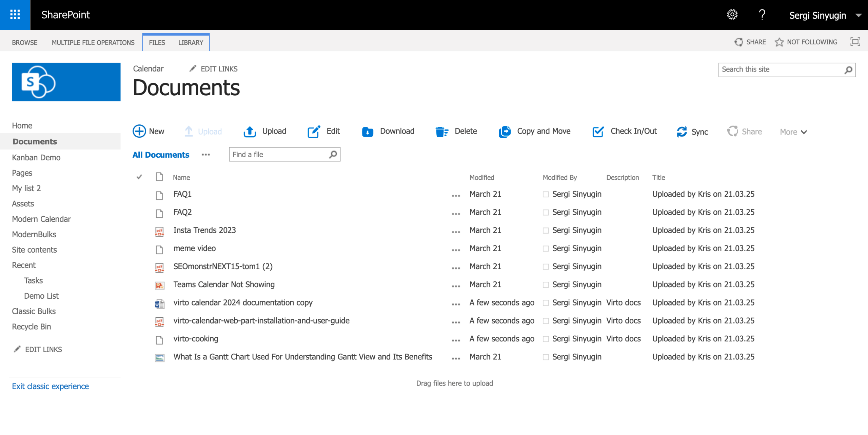
Task: Toggle the select-all checkmark in header
Action: pyautogui.click(x=139, y=177)
